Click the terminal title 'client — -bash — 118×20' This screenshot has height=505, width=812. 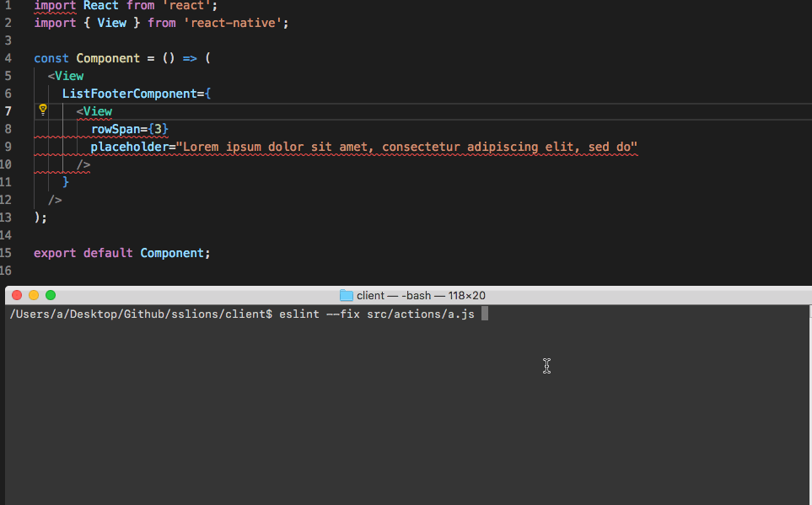point(421,295)
